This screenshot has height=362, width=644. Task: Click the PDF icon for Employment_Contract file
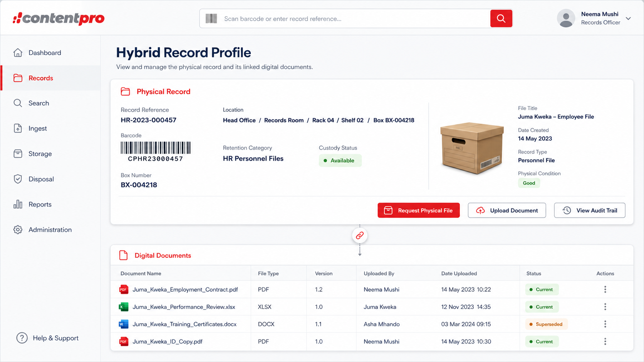pyautogui.click(x=124, y=289)
